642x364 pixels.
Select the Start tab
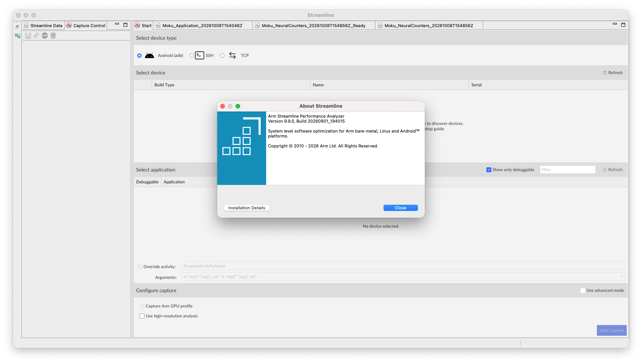point(143,26)
